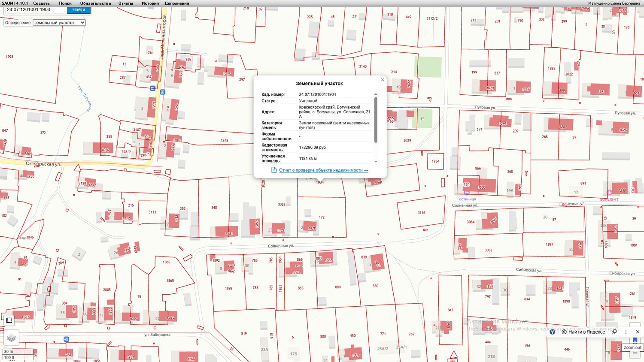Open the map layers switcher
The image size is (644, 362).
point(12,338)
